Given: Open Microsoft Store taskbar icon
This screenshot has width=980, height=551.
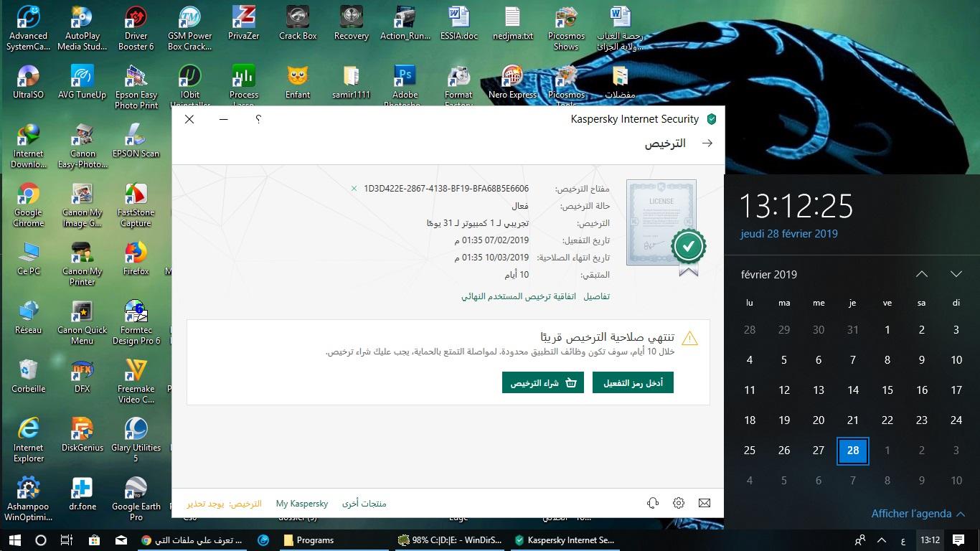Looking at the screenshot, I should pyautogui.click(x=94, y=540).
